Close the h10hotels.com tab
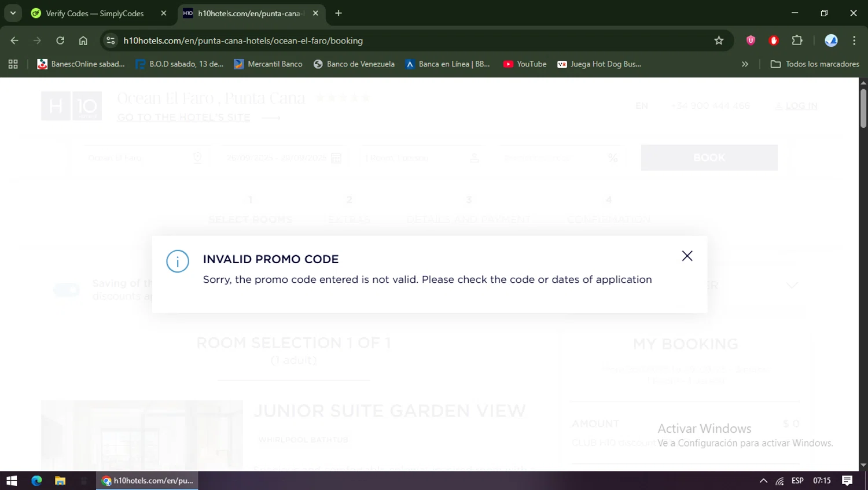 pos(315,13)
